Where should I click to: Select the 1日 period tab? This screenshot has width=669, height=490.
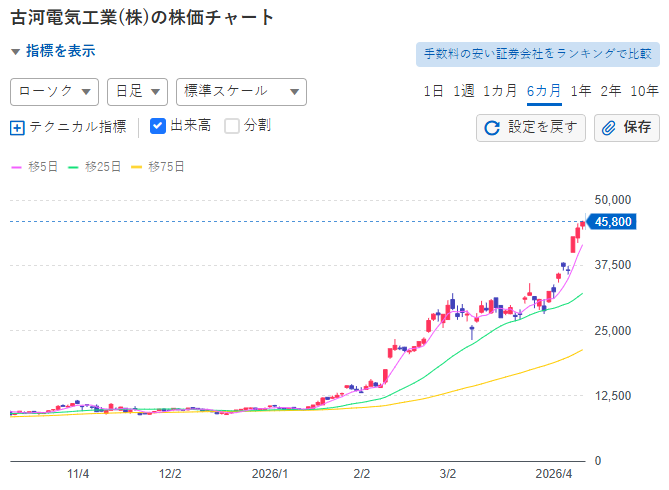[433, 91]
